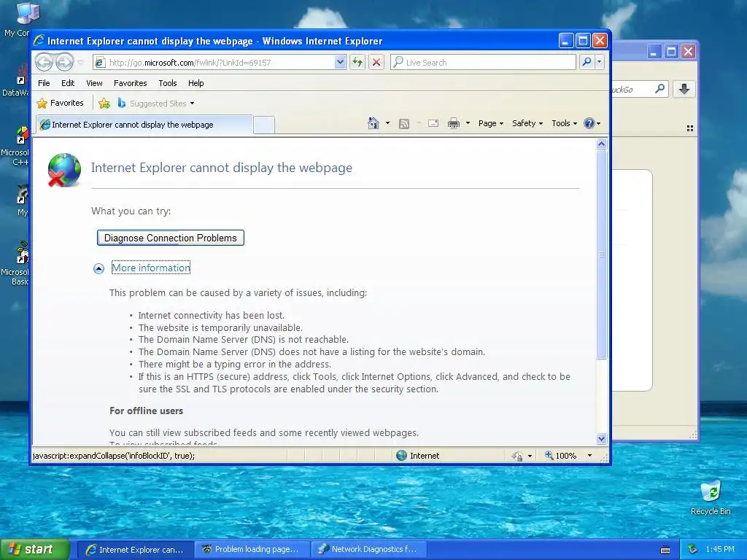Open the Page command bar menu
Screen dimensions: 747x560
pyautogui.click(x=491, y=123)
